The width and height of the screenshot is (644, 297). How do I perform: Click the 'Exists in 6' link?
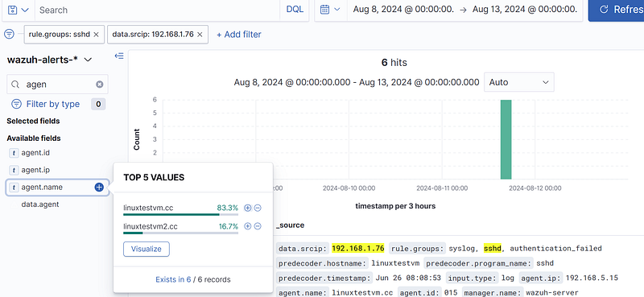click(x=173, y=279)
